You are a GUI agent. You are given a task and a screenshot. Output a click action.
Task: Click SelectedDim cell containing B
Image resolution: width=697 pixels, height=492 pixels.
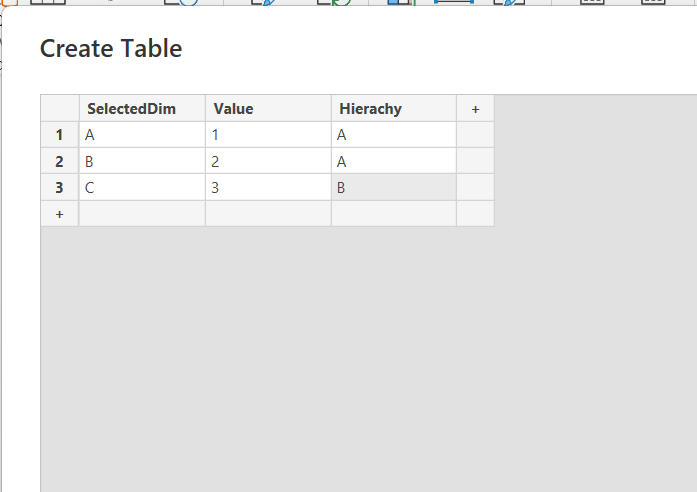click(142, 161)
